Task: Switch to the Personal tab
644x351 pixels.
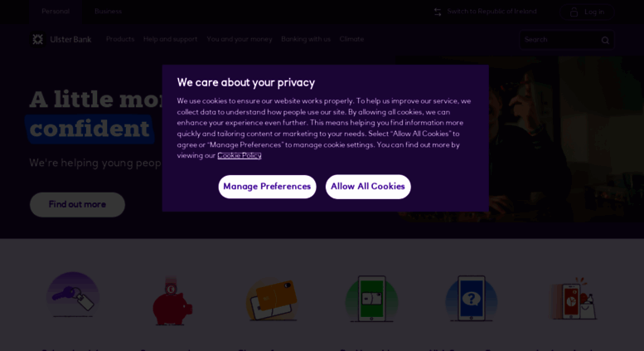Action: tap(56, 12)
